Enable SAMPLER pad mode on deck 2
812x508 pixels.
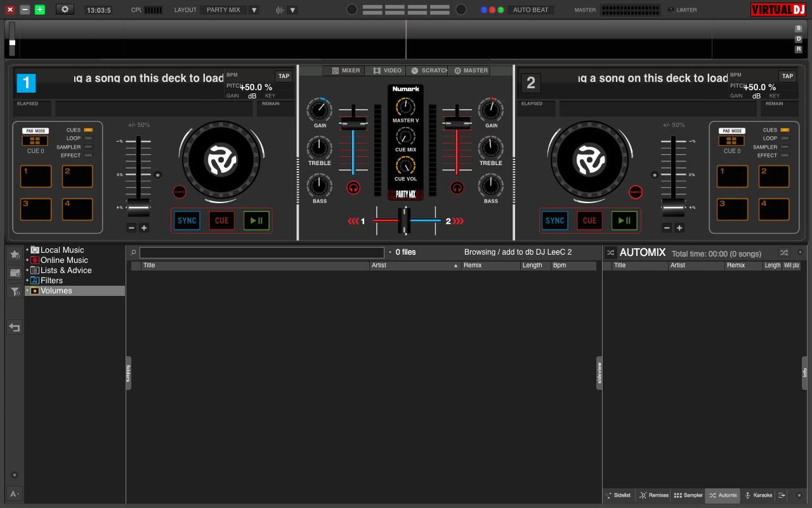tap(785, 147)
